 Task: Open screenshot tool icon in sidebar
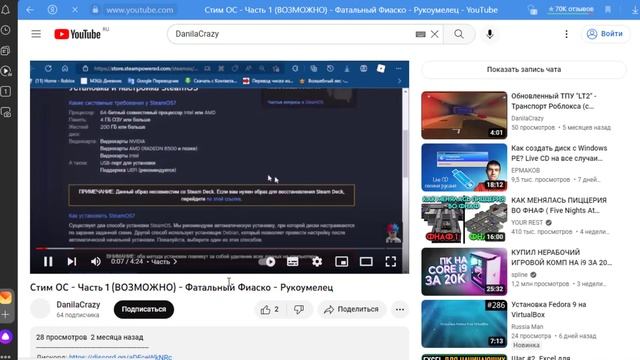[6, 112]
